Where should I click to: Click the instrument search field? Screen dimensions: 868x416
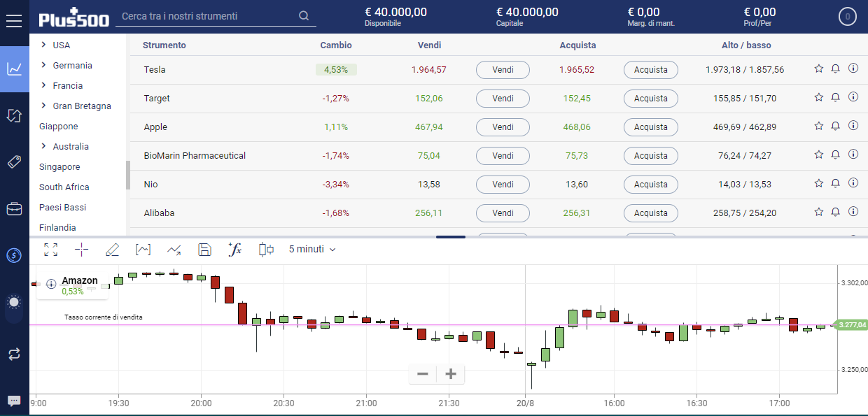(216, 16)
